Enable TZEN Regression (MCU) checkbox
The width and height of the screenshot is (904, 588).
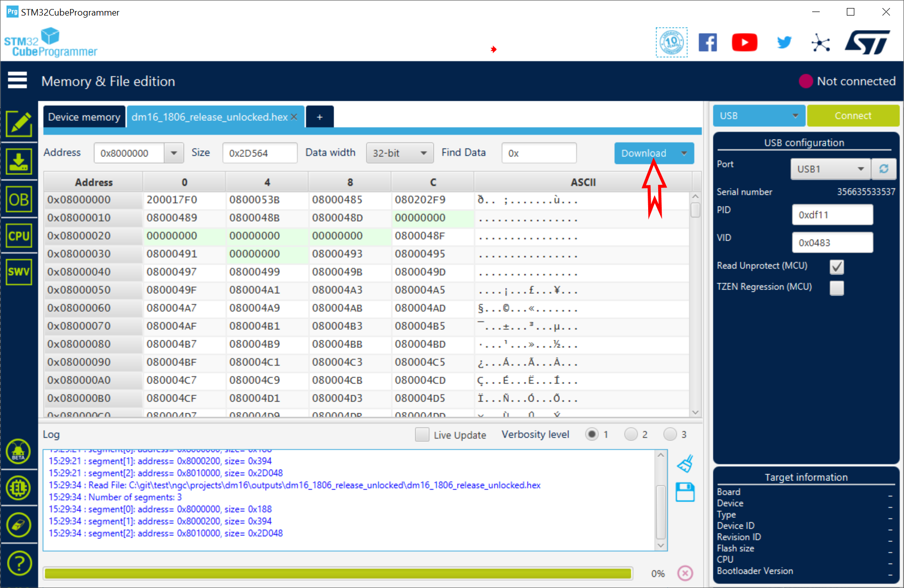coord(836,288)
